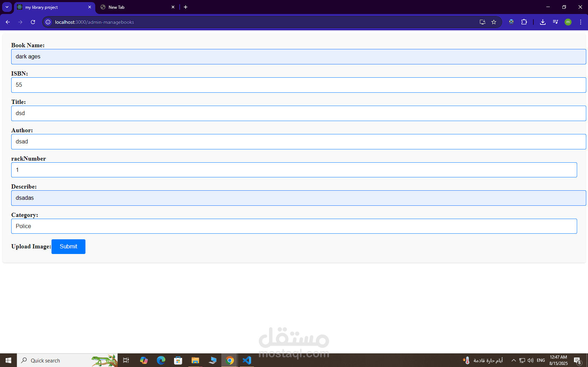
Task: Open the media controls icon
Action: pos(555,22)
